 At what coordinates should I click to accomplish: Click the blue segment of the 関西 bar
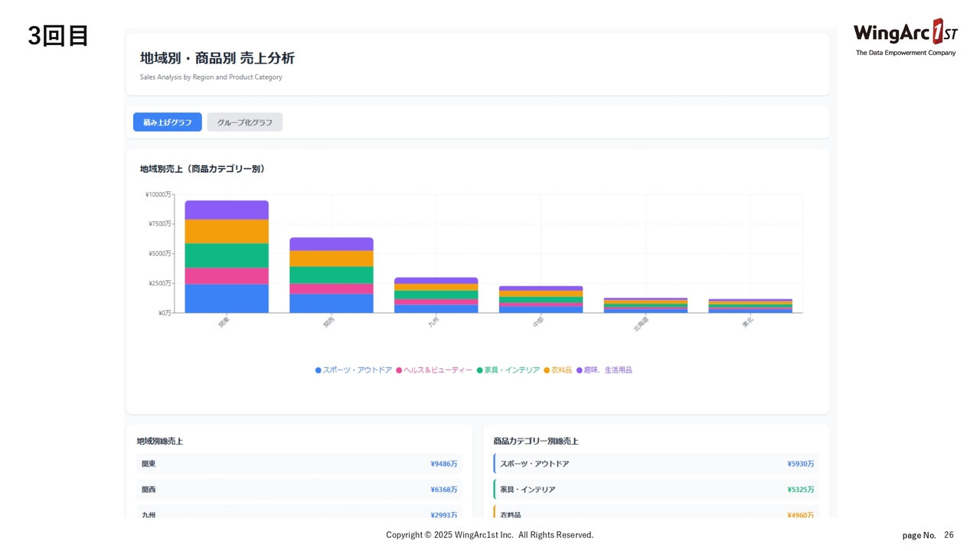coord(331,303)
